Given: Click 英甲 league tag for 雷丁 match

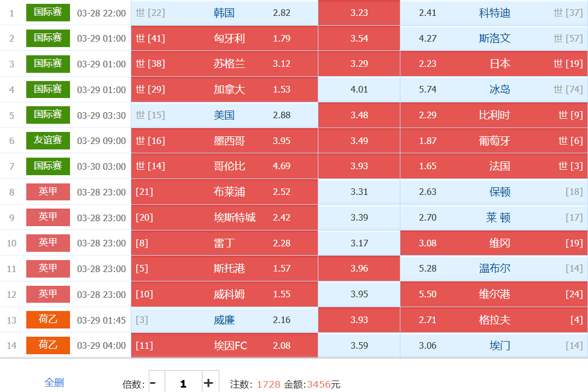Looking at the screenshot, I should point(48,243).
